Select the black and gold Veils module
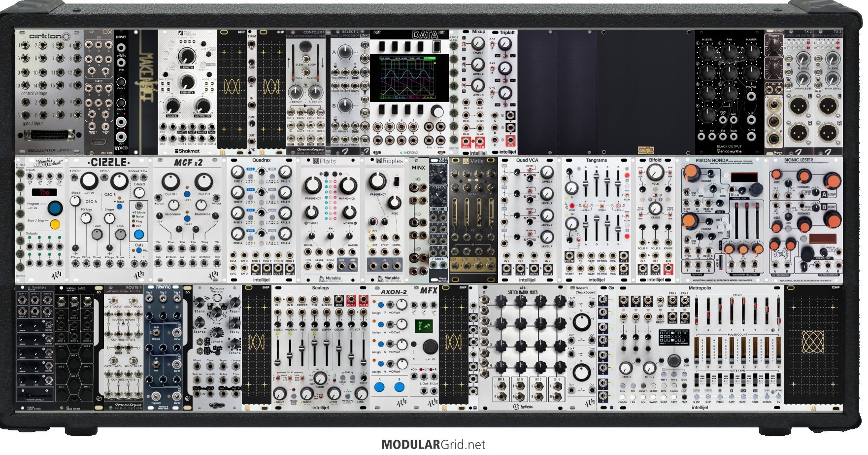 [473, 220]
